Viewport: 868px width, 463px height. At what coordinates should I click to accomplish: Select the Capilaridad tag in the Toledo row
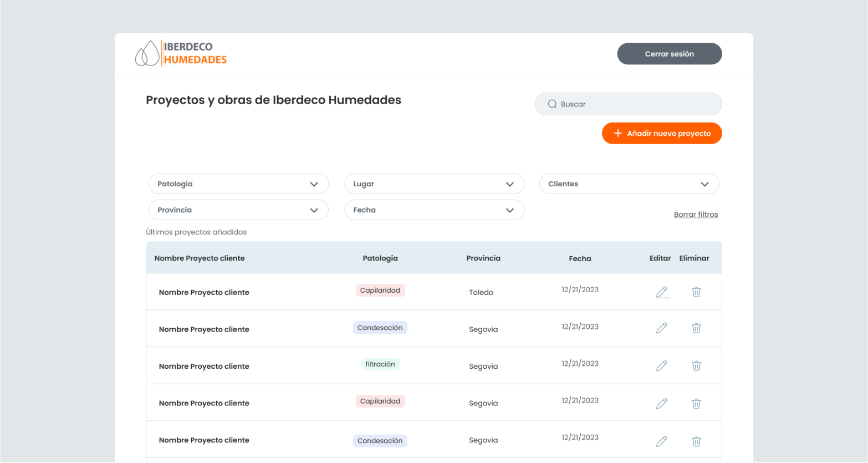point(380,291)
